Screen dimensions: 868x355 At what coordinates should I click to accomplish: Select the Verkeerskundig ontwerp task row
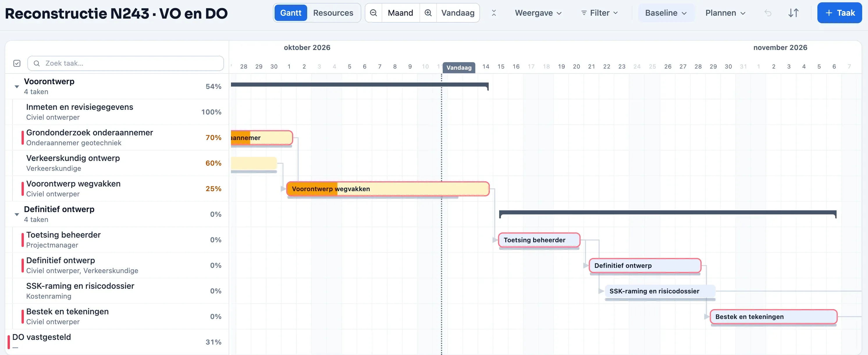117,163
